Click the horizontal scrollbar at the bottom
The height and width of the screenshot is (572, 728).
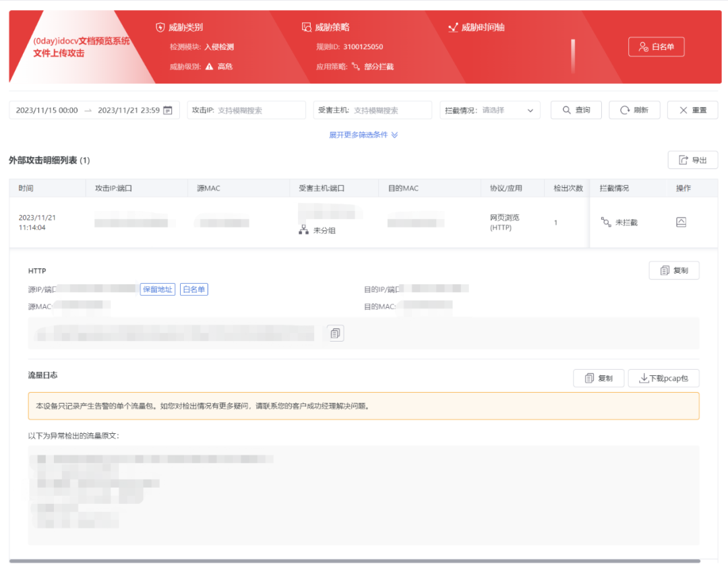(355, 561)
